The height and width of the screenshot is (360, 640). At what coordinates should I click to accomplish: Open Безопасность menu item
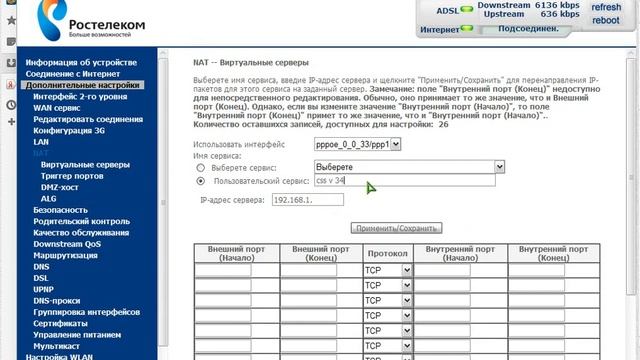[60, 210]
